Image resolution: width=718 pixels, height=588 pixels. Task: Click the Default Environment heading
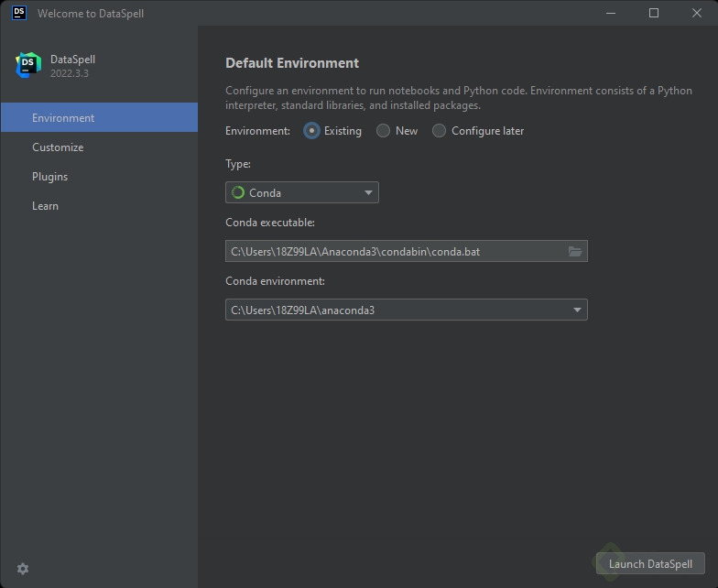click(292, 63)
